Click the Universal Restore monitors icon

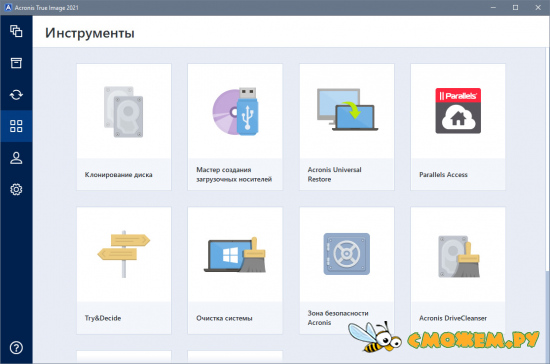click(x=347, y=110)
